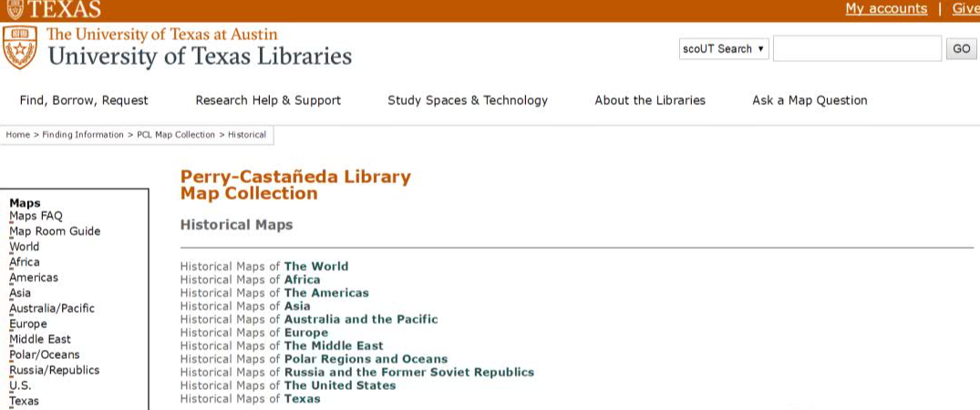
Task: Open Historical Maps of Africa
Action: coord(302,280)
